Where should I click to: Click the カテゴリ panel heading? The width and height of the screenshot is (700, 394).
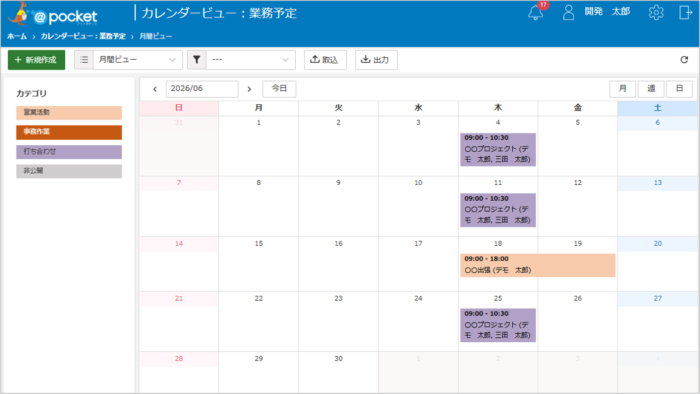pos(31,93)
